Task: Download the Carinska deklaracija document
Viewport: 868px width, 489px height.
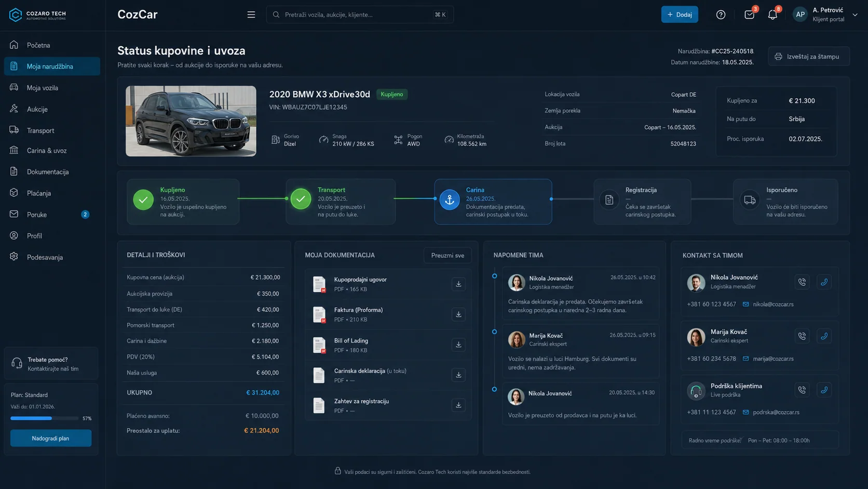Action: click(458, 375)
